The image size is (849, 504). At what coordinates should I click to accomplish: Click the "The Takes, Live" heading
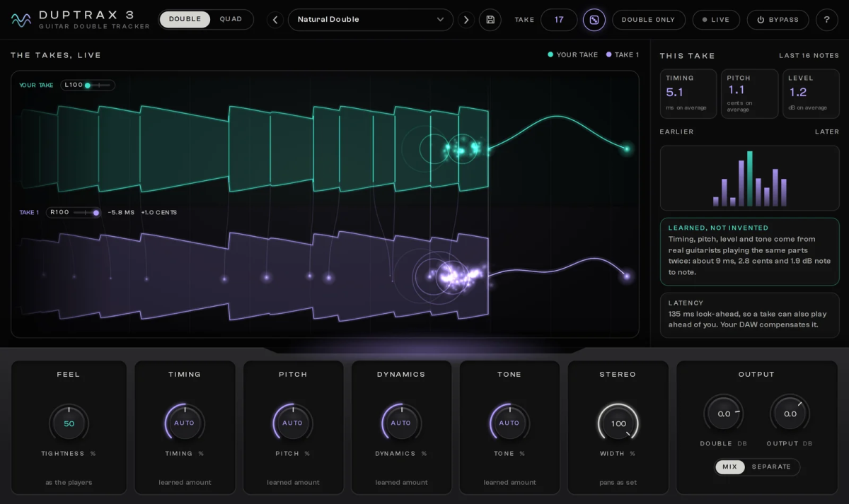[x=56, y=56]
